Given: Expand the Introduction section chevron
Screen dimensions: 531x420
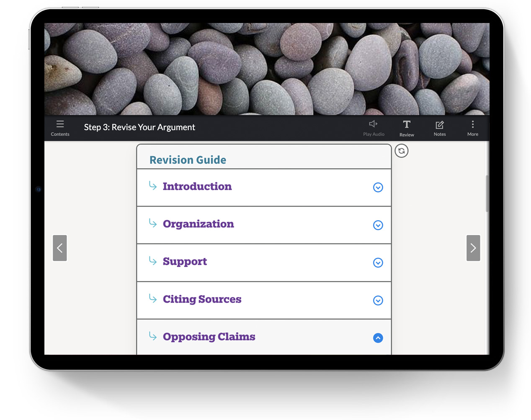Looking at the screenshot, I should (378, 187).
